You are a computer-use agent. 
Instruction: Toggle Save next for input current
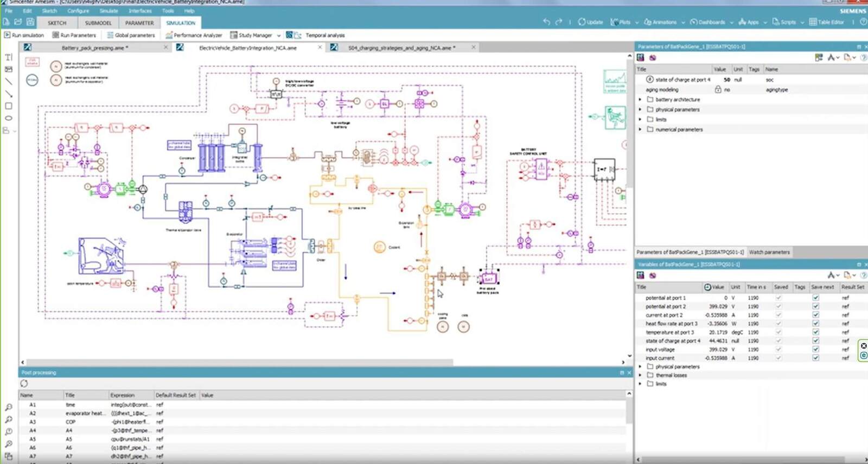(x=815, y=358)
